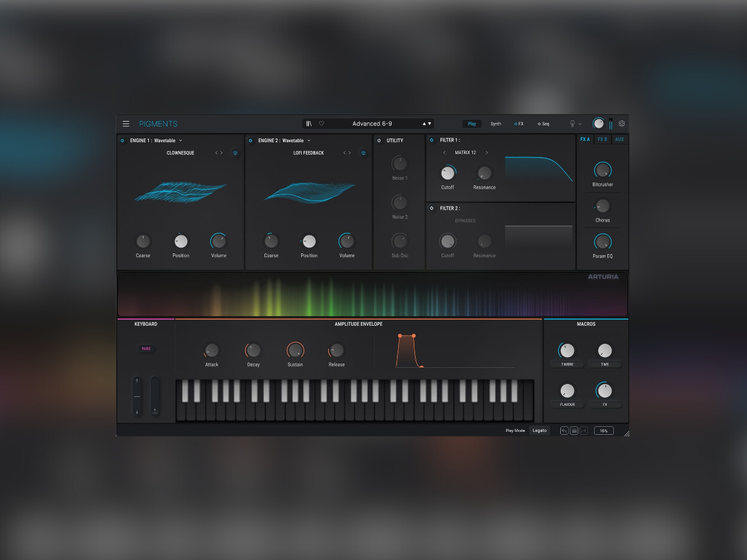Click the Sustain envelope knob
747x560 pixels.
pyautogui.click(x=295, y=350)
